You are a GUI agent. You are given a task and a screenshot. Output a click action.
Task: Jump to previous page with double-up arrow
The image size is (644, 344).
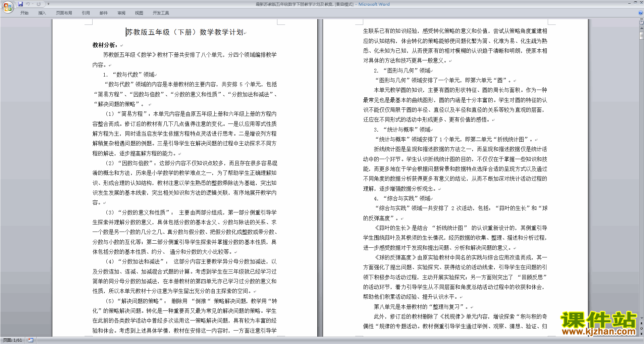(x=641, y=324)
